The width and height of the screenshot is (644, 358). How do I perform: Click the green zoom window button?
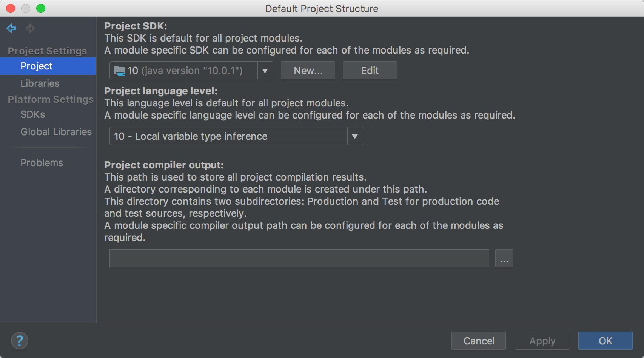pos(41,8)
